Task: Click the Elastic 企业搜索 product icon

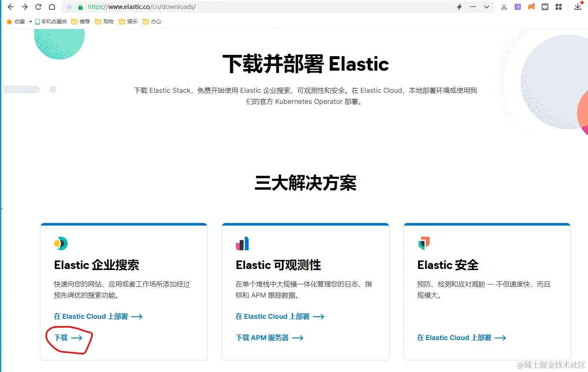Action: tap(61, 243)
